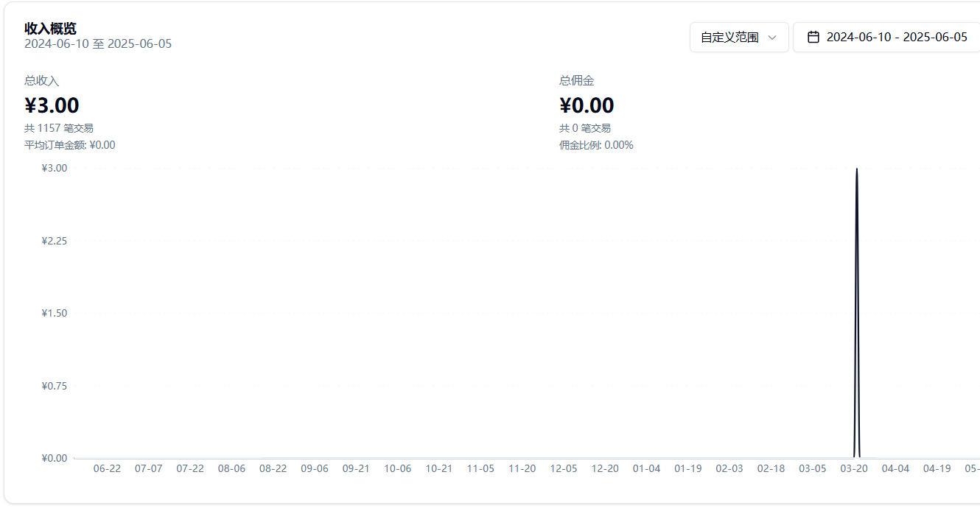Click the 09-21 x-axis date label
This screenshot has height=514, width=980.
(x=356, y=468)
